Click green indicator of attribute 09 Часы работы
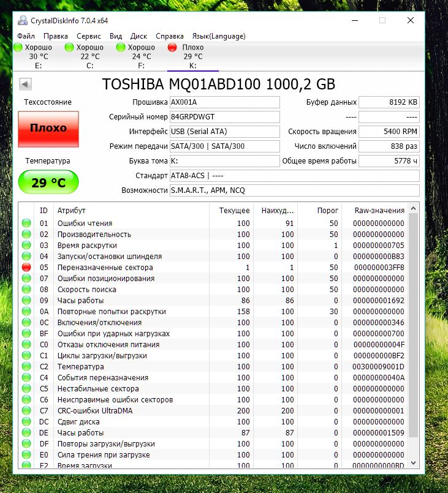Image resolution: width=448 pixels, height=493 pixels. 26,300
